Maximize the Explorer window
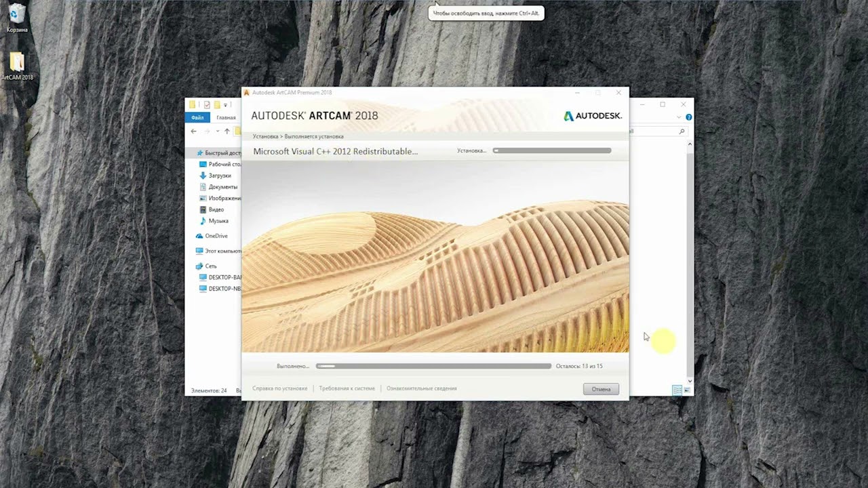The image size is (868, 488). 663,104
